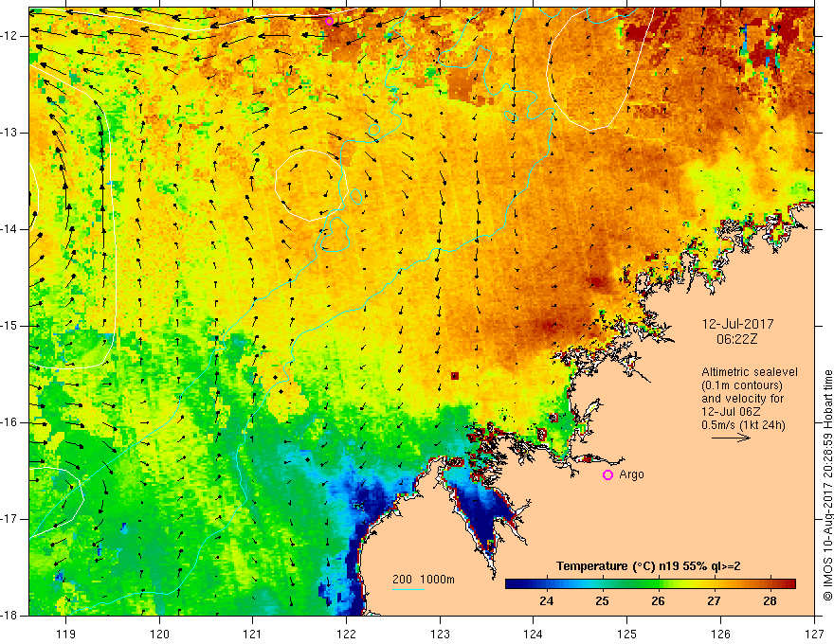
Task: Click the latitude axis label '-18'
Action: tap(10, 616)
